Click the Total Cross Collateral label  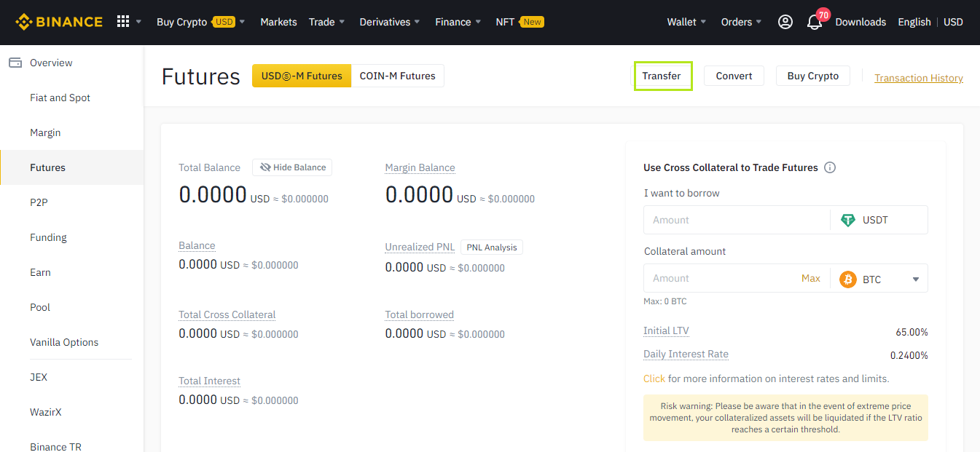[x=227, y=314]
